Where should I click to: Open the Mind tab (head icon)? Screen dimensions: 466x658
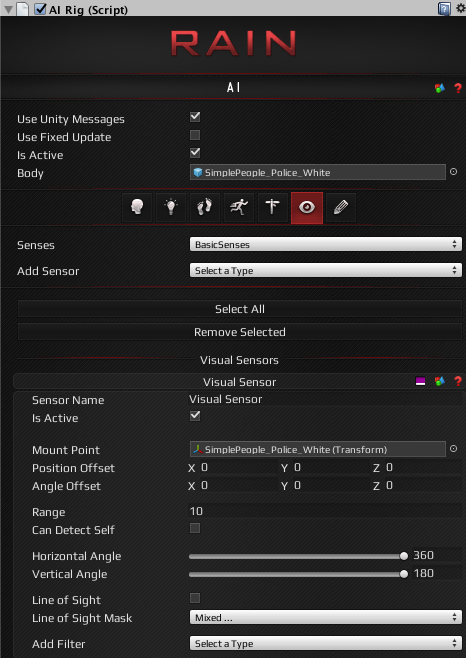point(137,207)
